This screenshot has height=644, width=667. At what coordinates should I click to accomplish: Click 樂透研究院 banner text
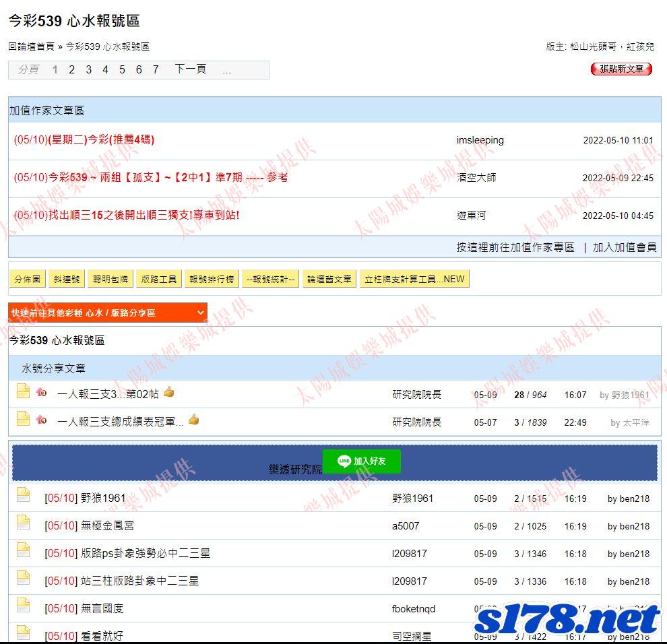point(295,469)
